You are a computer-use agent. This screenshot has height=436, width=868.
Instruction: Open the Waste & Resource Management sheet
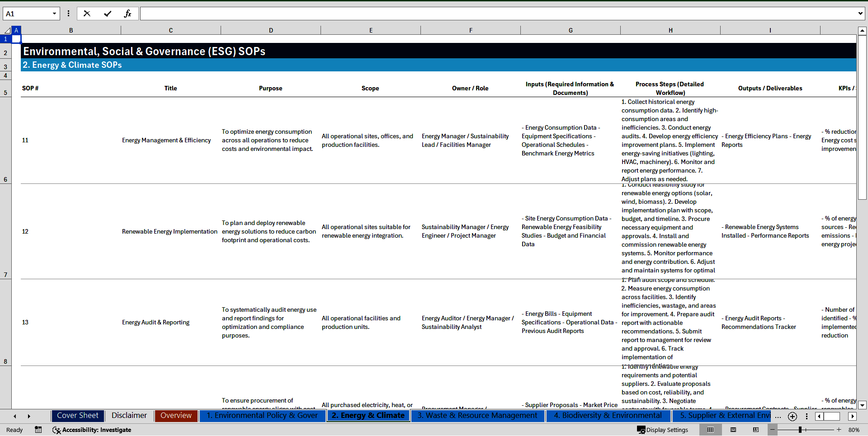pyautogui.click(x=477, y=416)
